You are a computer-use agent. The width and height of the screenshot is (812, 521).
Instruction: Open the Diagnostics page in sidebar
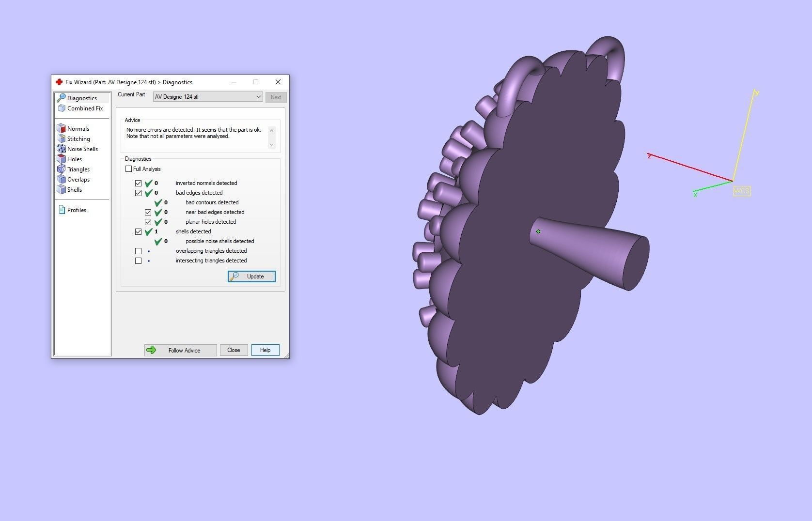tap(82, 98)
